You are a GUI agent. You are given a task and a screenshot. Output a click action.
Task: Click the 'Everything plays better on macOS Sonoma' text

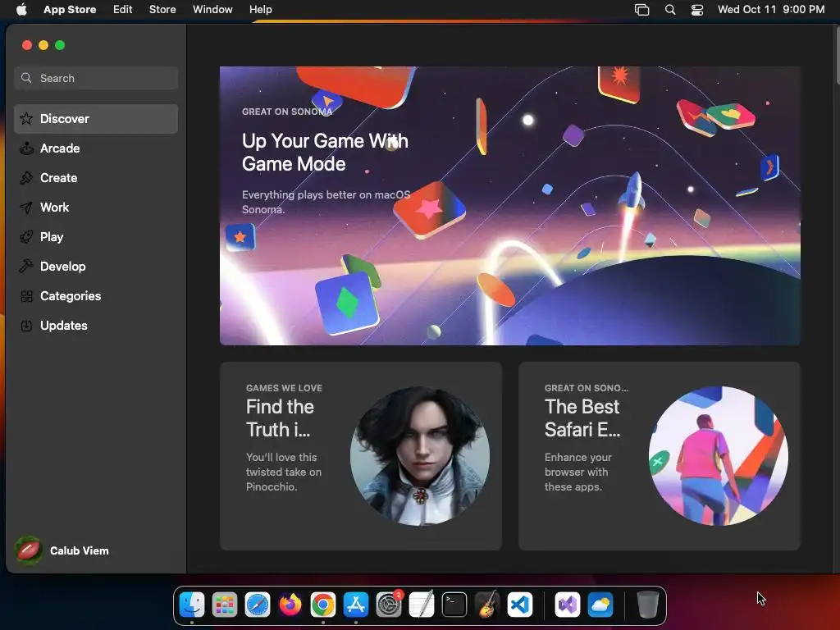[x=326, y=202]
